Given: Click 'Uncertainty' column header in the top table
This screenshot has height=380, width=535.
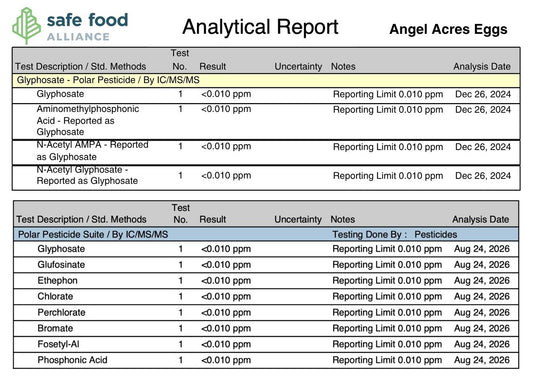Looking at the screenshot, I should coord(298,67).
